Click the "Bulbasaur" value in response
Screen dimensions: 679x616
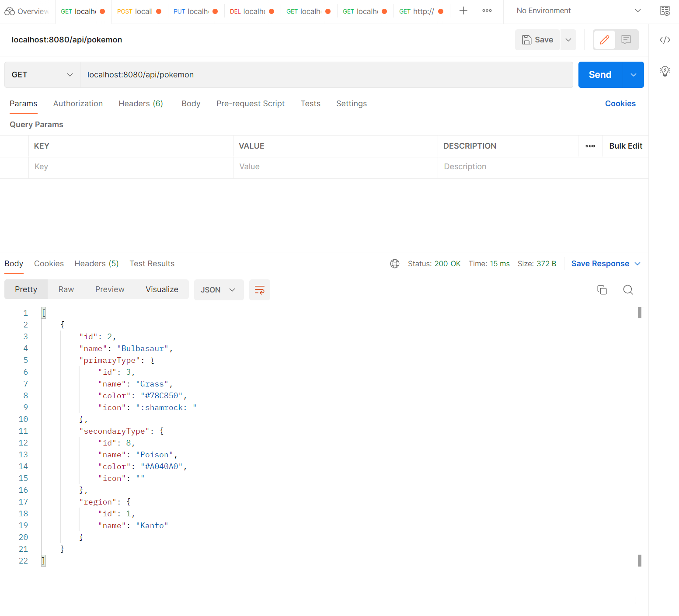(143, 348)
